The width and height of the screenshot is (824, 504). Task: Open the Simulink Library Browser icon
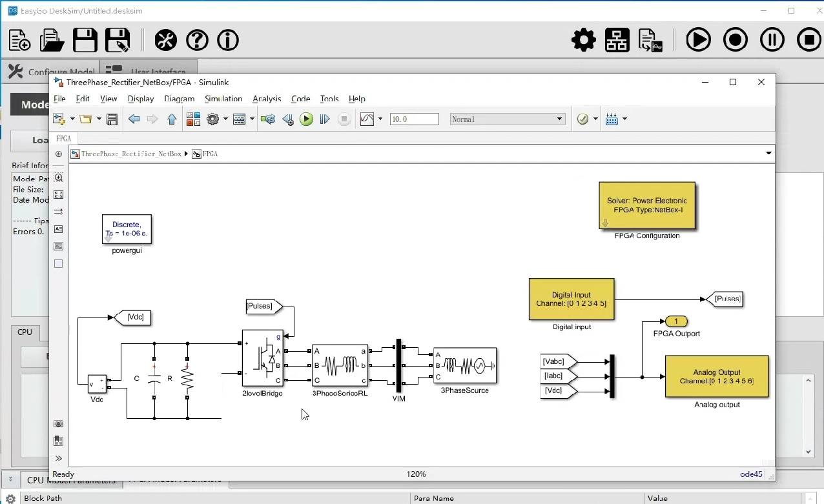tap(193, 119)
